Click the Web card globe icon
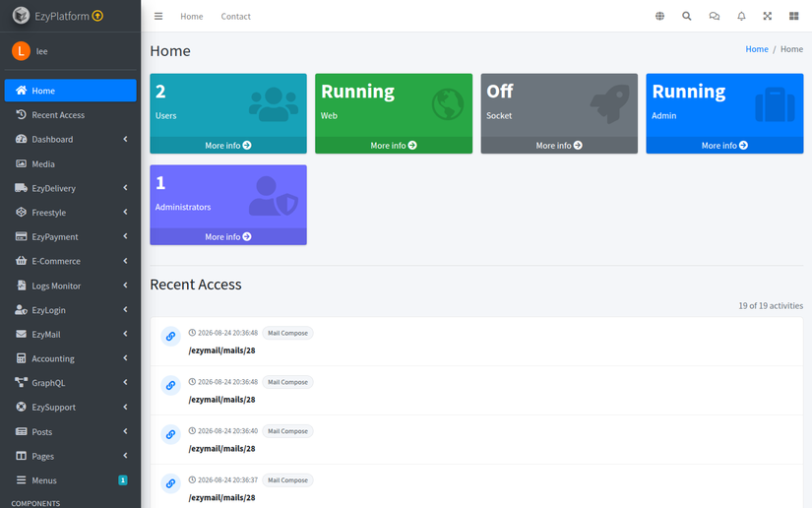812x508 pixels. pos(448,104)
